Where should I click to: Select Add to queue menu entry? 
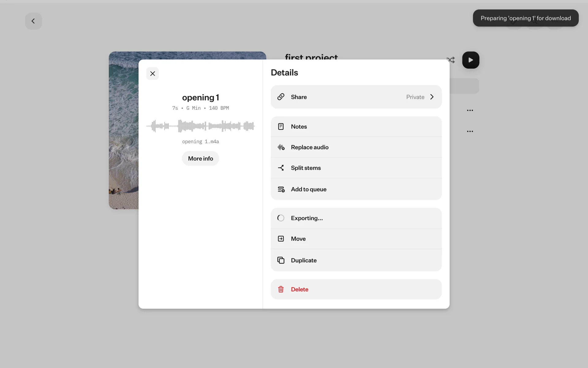click(309, 190)
